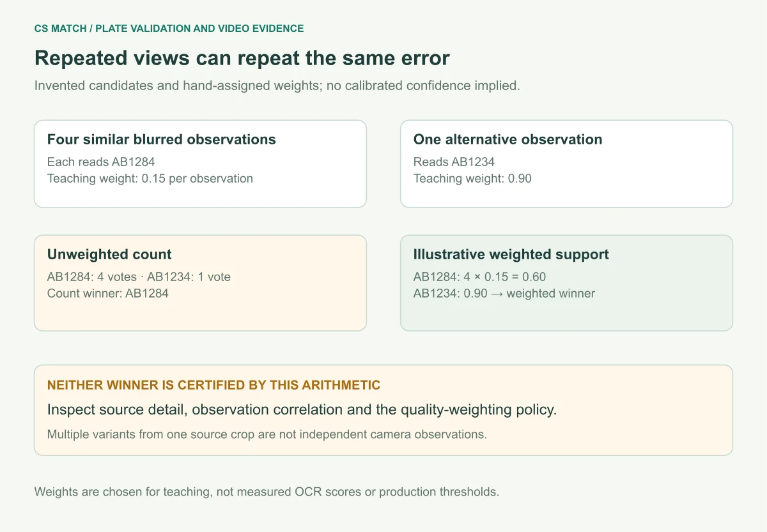This screenshot has width=767, height=532.
Task: Select the 'Multiple variants from one source crop' note
Action: click(267, 434)
